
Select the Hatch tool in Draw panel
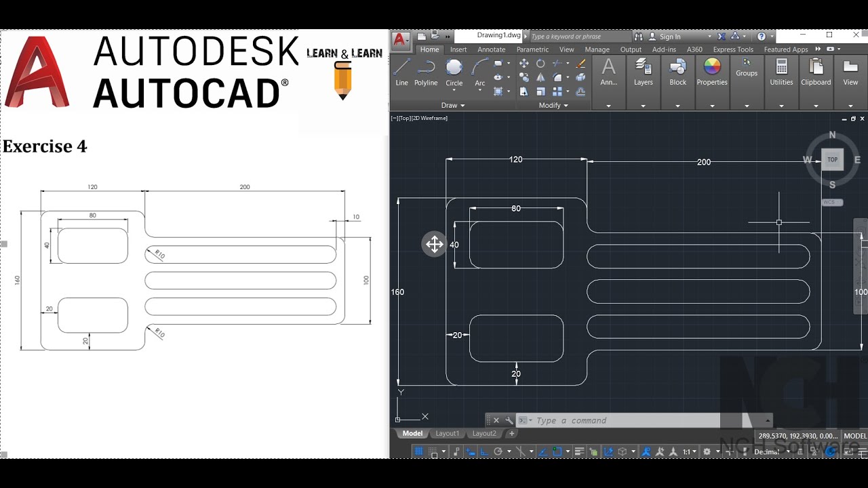click(x=498, y=91)
